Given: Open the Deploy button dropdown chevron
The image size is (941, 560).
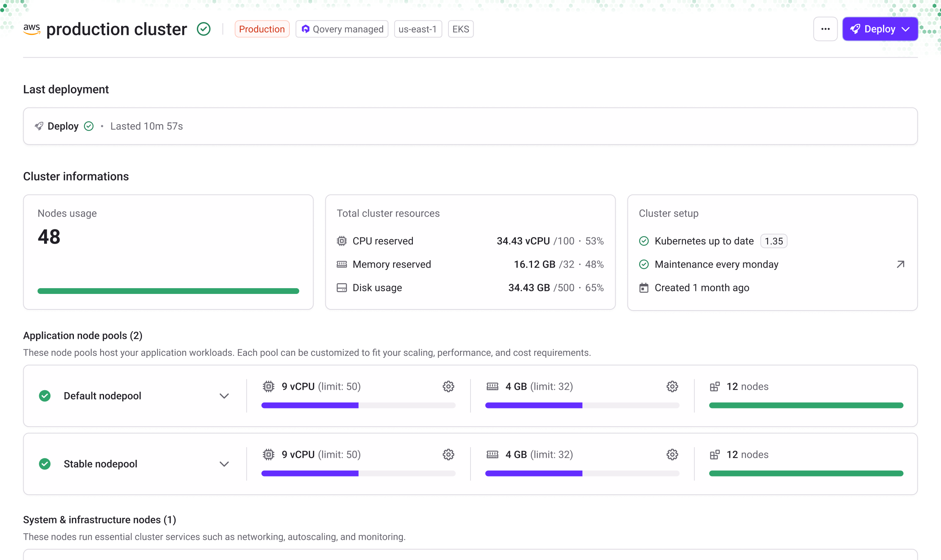Looking at the screenshot, I should 906,29.
